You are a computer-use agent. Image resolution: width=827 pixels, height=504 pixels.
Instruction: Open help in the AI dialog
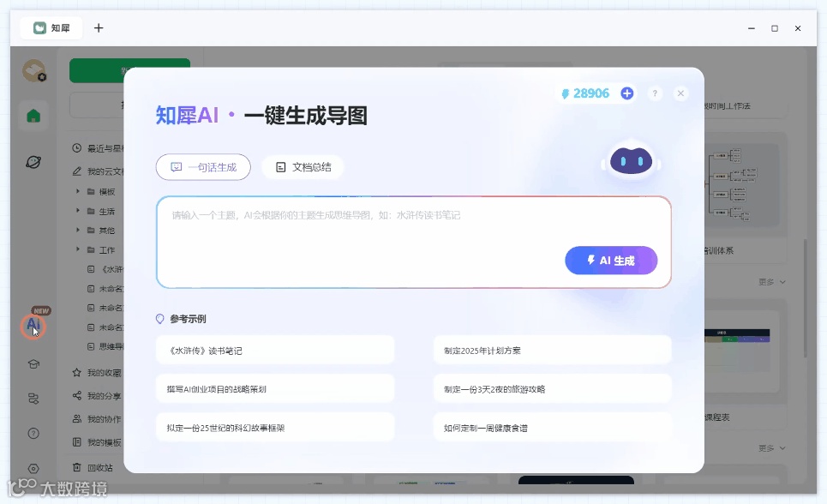655,93
